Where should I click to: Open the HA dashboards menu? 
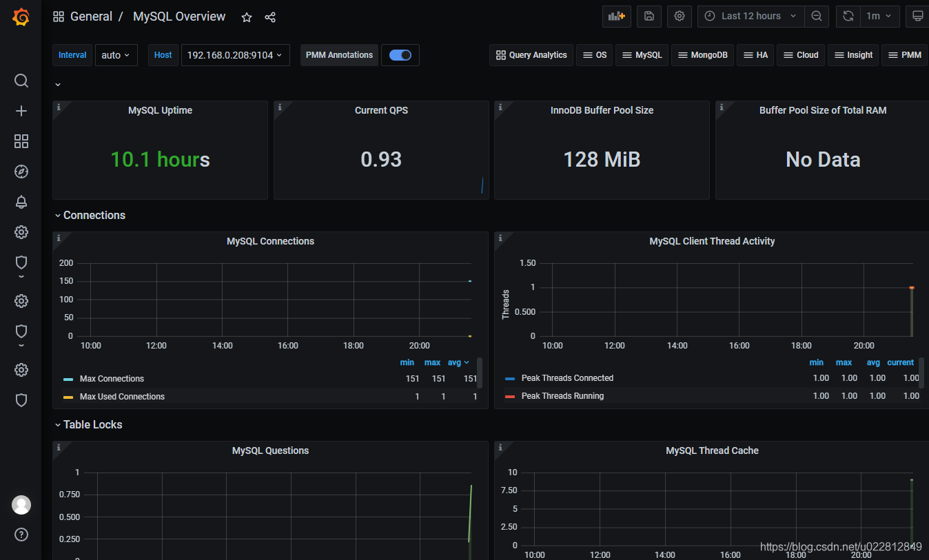tap(755, 55)
